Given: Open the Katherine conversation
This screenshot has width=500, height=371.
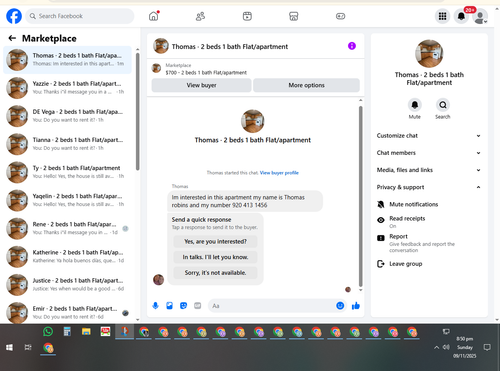Looking at the screenshot, I should pos(67,257).
